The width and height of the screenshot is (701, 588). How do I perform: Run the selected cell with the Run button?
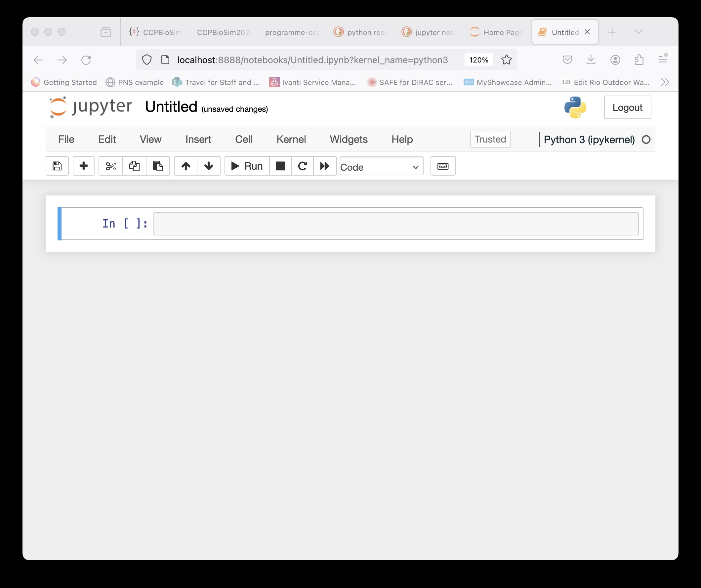tap(247, 166)
